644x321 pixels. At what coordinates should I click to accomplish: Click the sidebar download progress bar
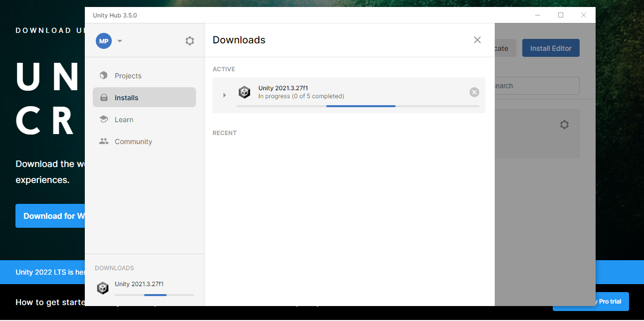(x=154, y=295)
